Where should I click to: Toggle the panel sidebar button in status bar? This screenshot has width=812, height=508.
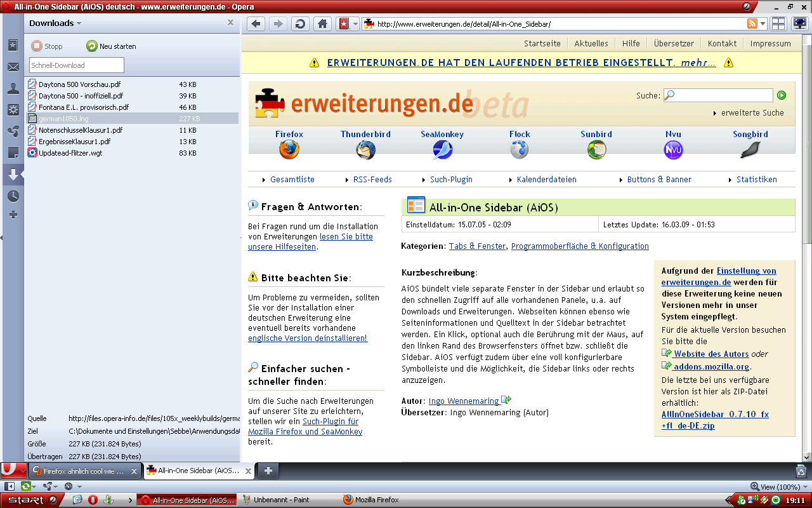click(x=10, y=486)
